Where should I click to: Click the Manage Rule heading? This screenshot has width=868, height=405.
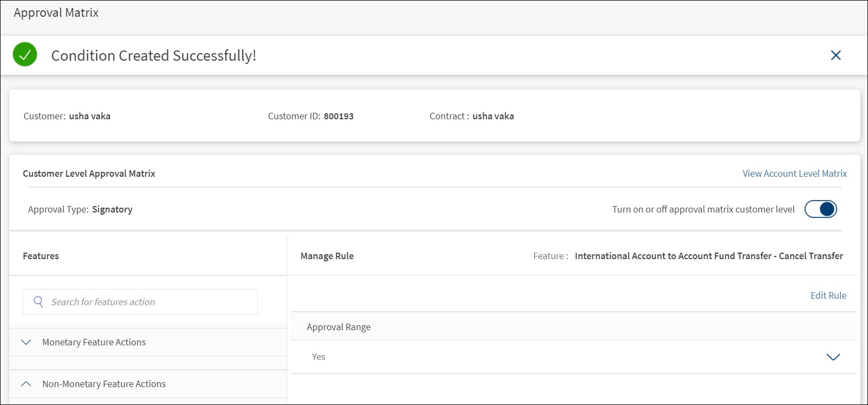(327, 256)
